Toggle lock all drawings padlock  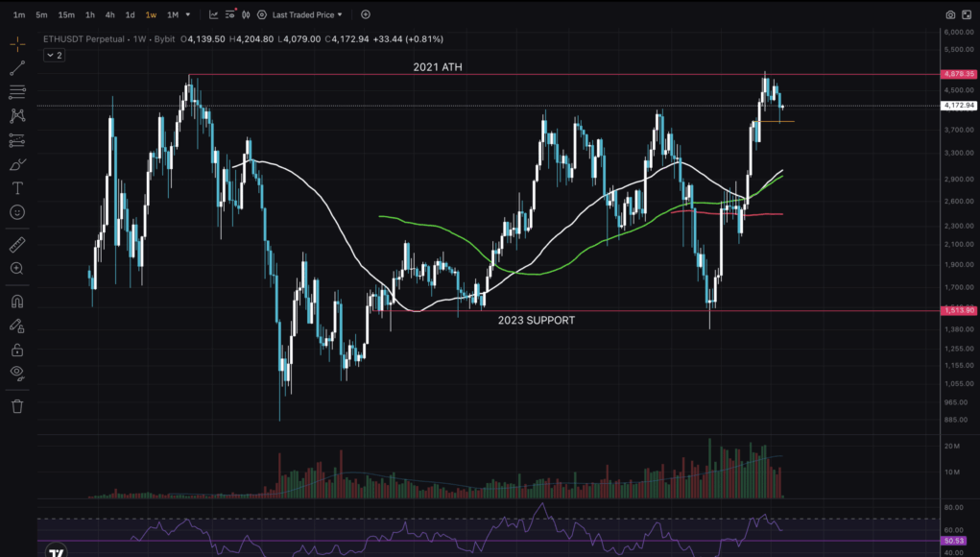point(17,349)
